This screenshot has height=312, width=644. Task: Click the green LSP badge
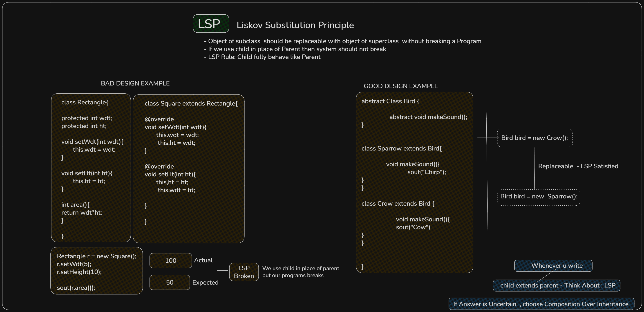point(211,23)
